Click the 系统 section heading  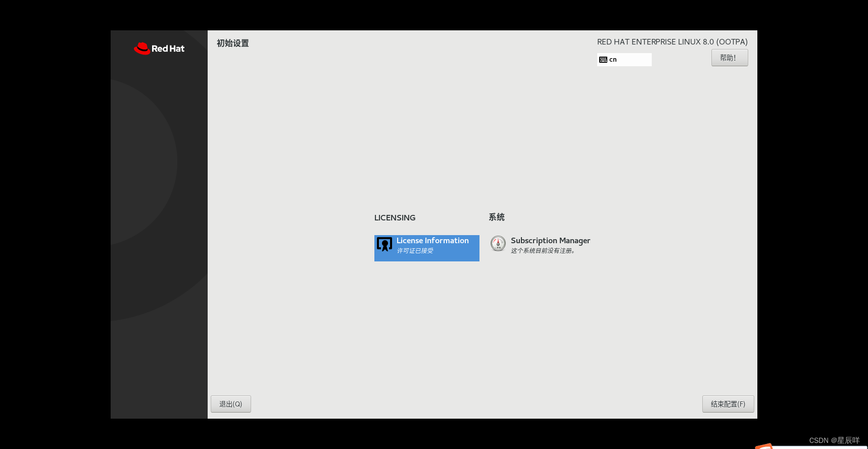[497, 217]
